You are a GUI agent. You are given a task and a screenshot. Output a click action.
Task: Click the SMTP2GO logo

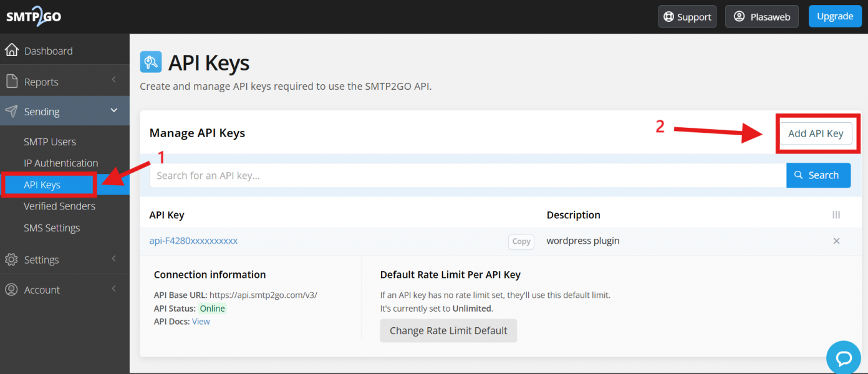(34, 16)
